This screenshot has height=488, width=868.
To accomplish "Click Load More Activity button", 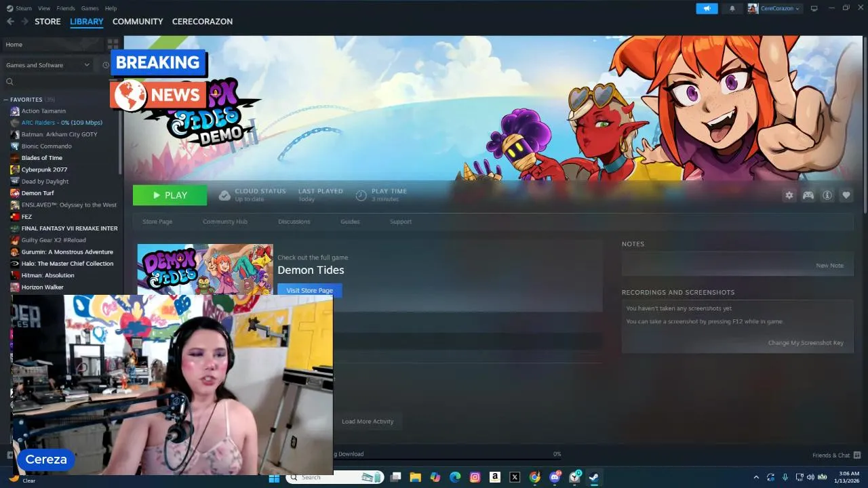I will pyautogui.click(x=368, y=422).
